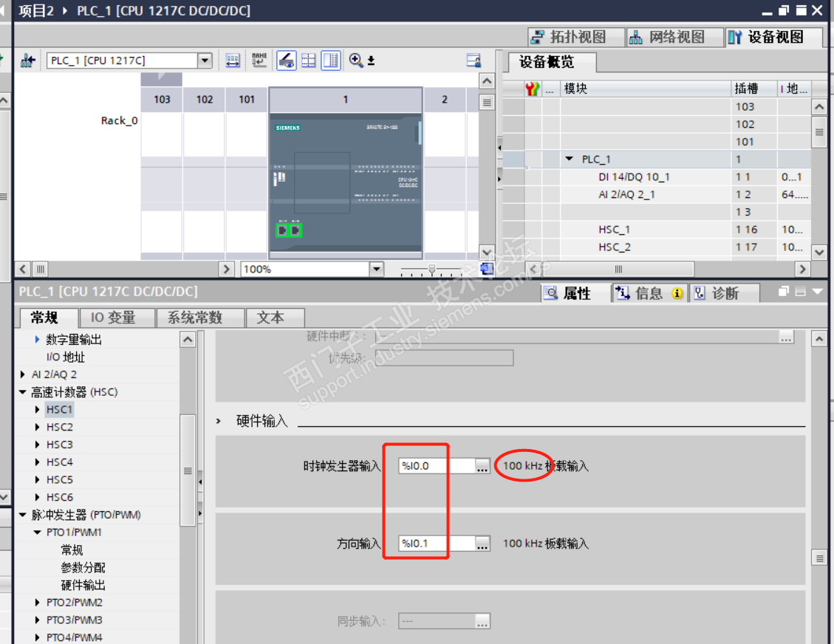834x644 pixels.
Task: Collapse the 硬件输入 section arrow
Action: 218,421
